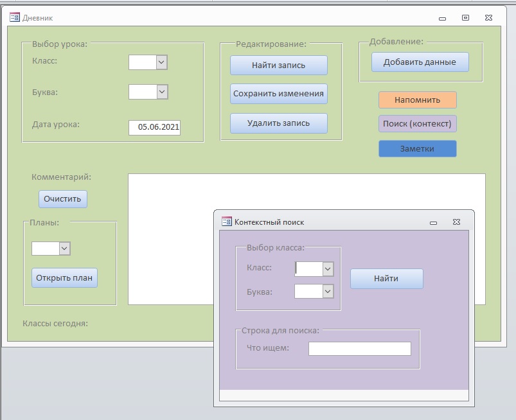Viewport: 516px width, 420px height.
Task: Click the Буква text box in Контекстный поиск
Action: [x=308, y=292]
